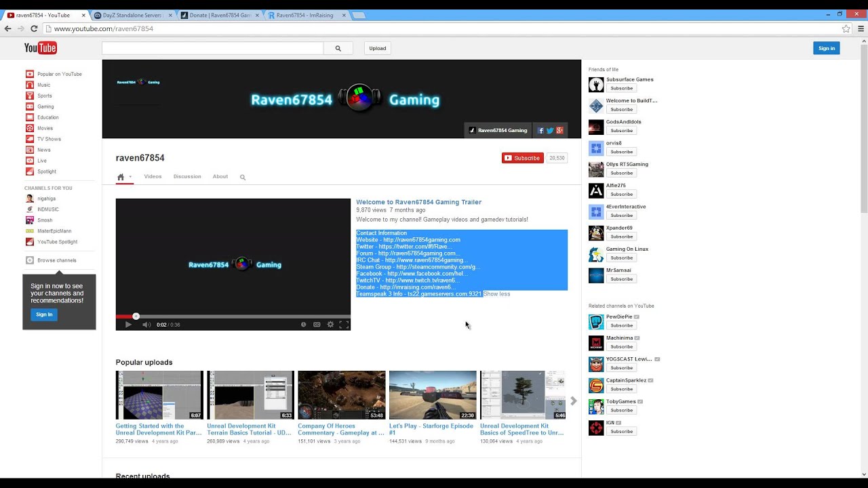Open the Raven67854 Gaming banner link
The height and width of the screenshot is (488, 868).
(x=498, y=130)
